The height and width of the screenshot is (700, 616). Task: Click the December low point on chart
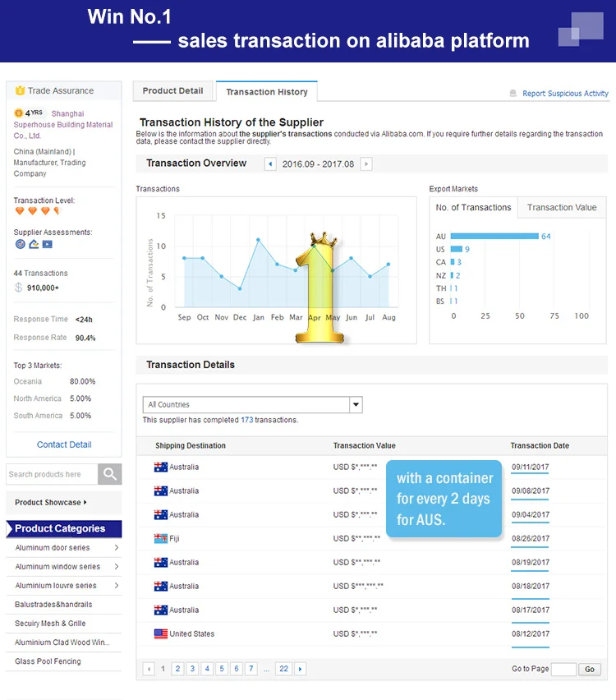coord(240,289)
